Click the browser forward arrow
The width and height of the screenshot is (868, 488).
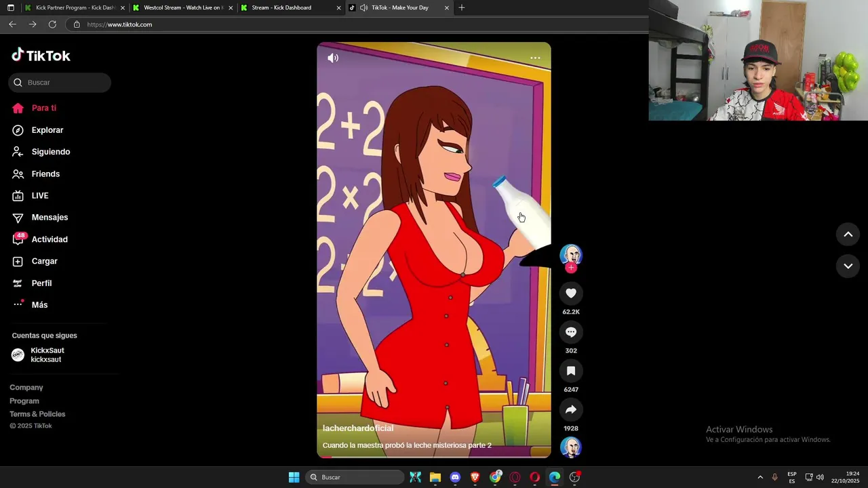[x=33, y=24]
